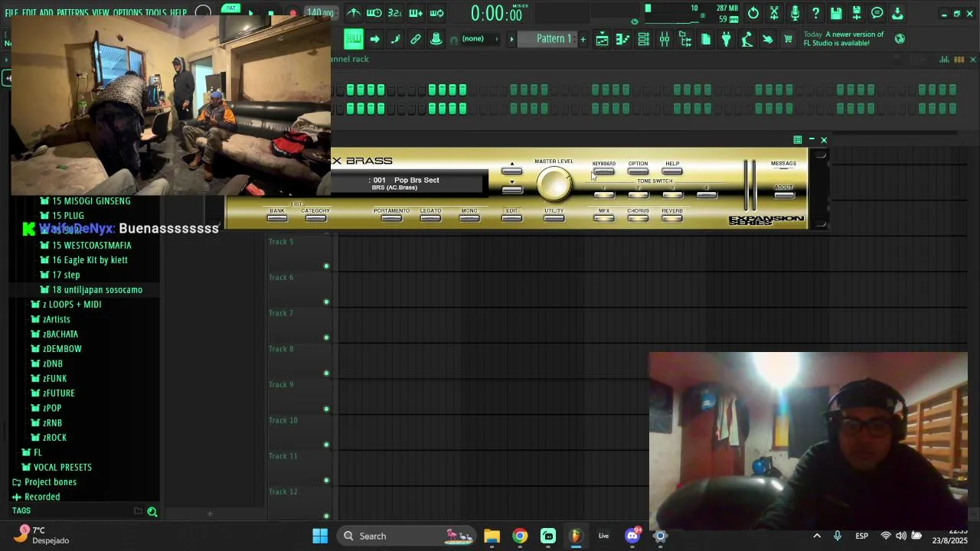Image resolution: width=980 pixels, height=551 pixels.
Task: Click the stamp tool icon
Action: tap(436, 39)
